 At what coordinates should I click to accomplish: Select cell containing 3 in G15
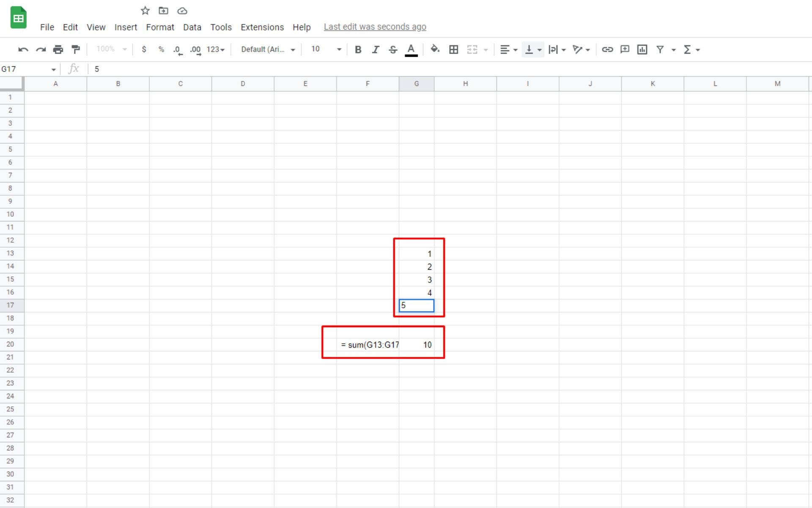pyautogui.click(x=417, y=280)
